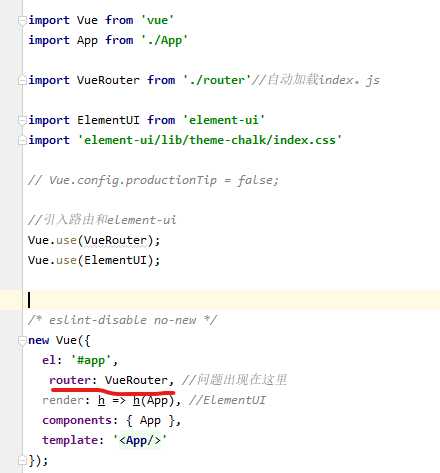Viewport: 440px width, 473px height.
Task: Click the 'vue' string in first import
Action: (157, 20)
